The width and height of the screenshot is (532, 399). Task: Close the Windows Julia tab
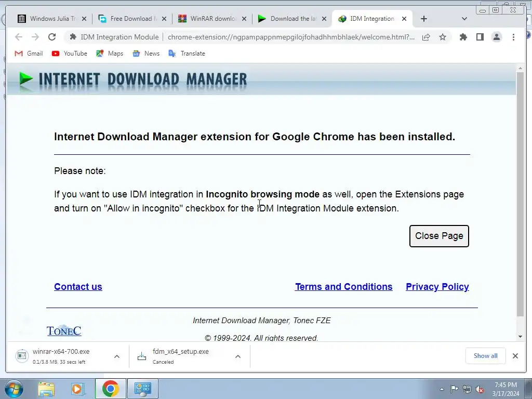[84, 19]
